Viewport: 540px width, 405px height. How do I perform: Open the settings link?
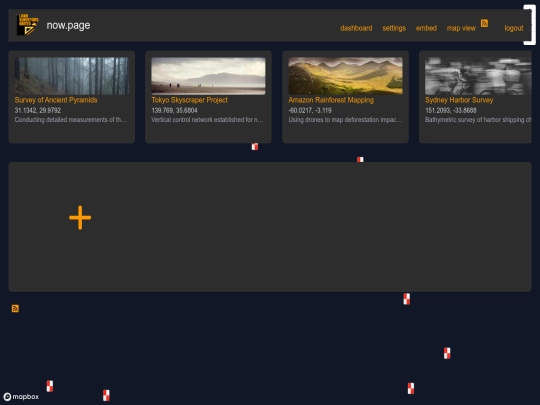[394, 28]
